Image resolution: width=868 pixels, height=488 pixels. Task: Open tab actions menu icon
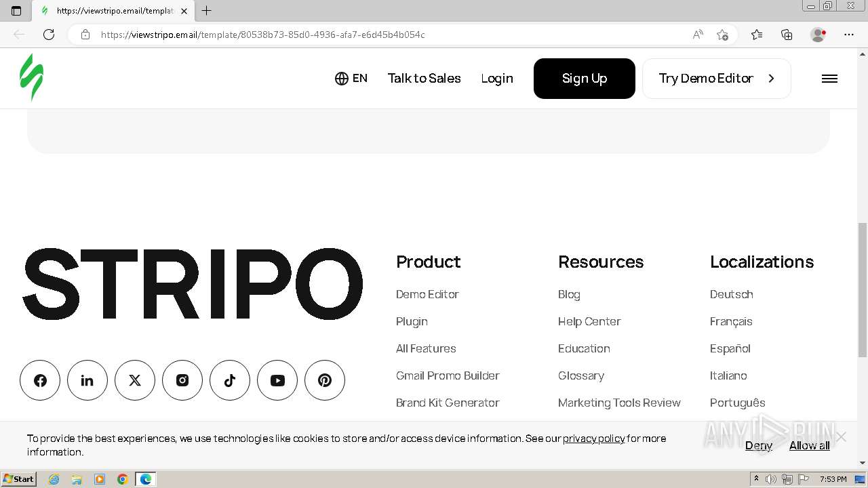coord(16,10)
